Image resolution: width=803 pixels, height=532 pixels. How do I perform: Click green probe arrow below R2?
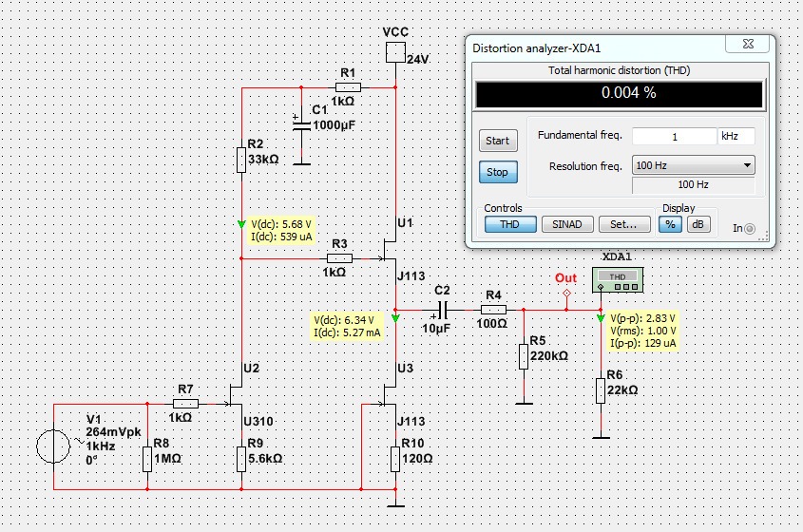pos(241,225)
